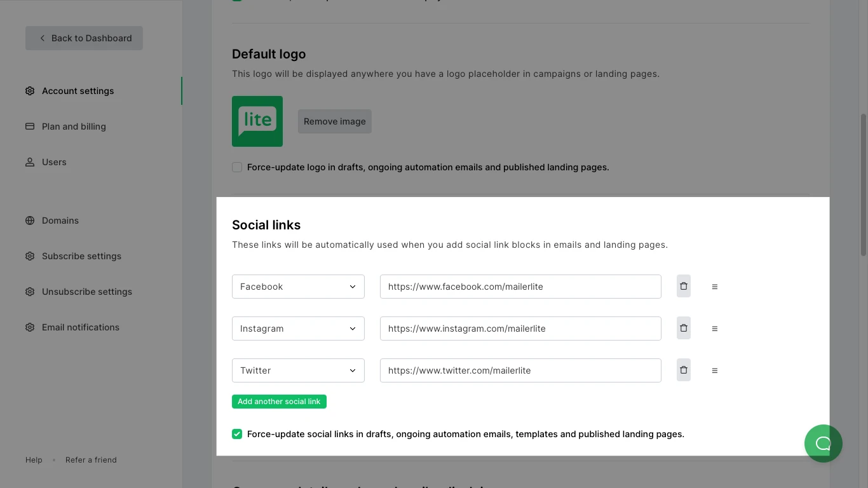The height and width of the screenshot is (488, 868).
Task: Click Add another social link button
Action: [x=279, y=402]
